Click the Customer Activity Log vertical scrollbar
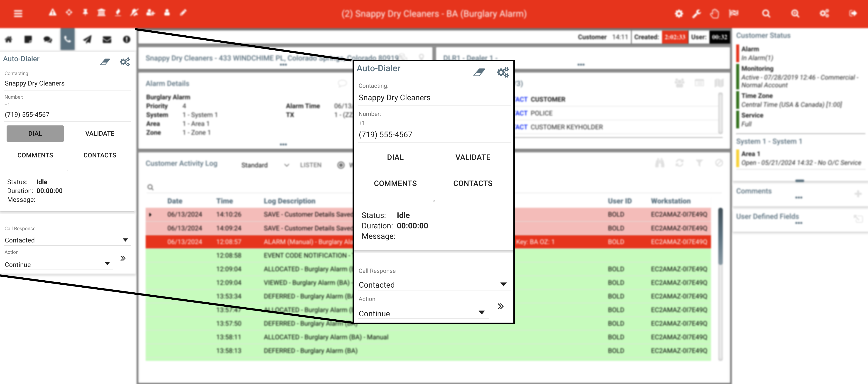Viewport: 868px width, 384px height. 720,236
